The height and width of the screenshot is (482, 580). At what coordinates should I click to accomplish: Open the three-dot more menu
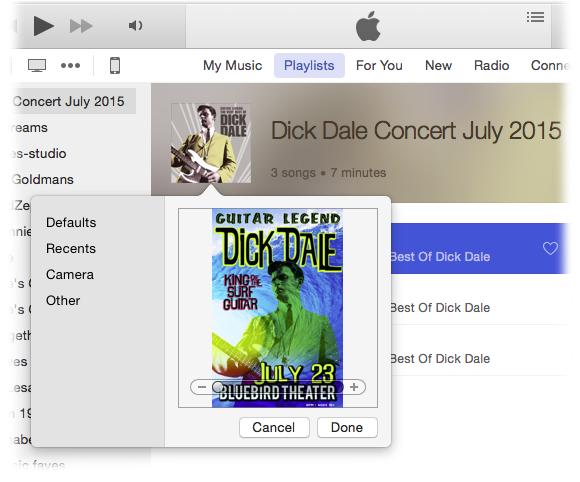tap(70, 66)
